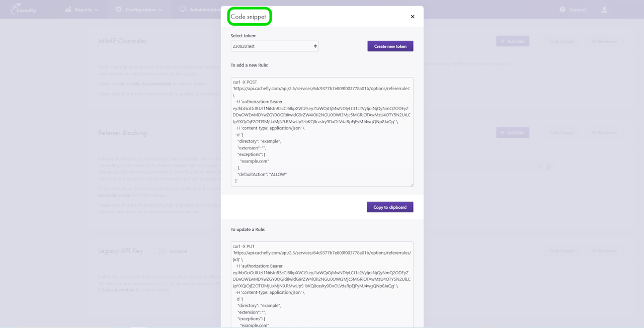
Task: Click the Reports bar chart icon
Action: click(x=68, y=10)
